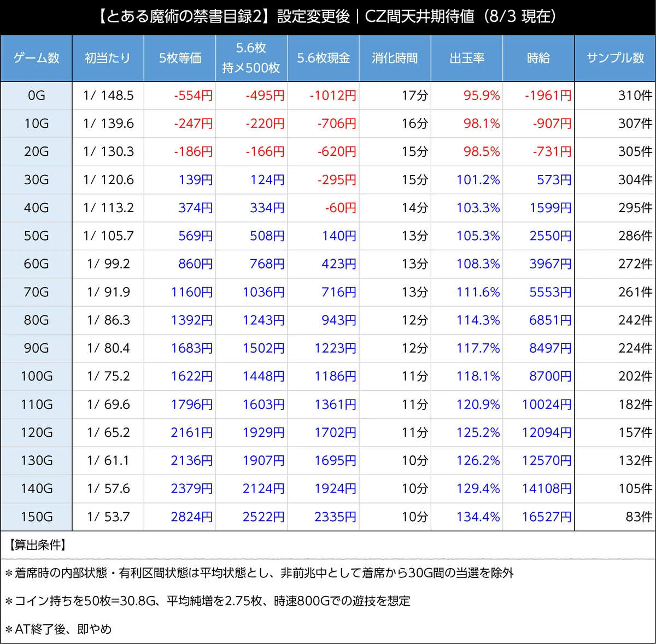Click the 83件 sample count
This screenshot has width=656, height=644.
(639, 517)
